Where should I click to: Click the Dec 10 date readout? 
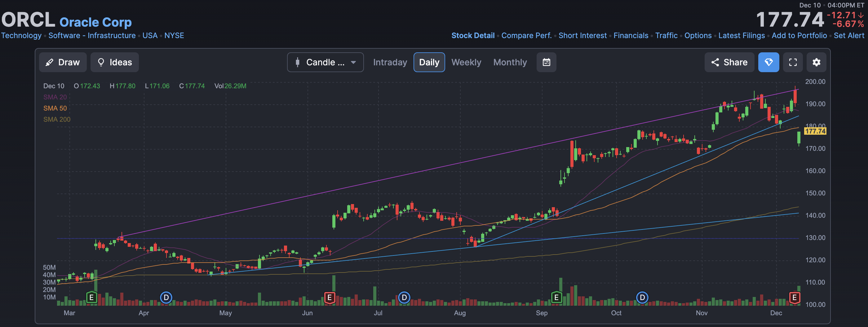[54, 86]
